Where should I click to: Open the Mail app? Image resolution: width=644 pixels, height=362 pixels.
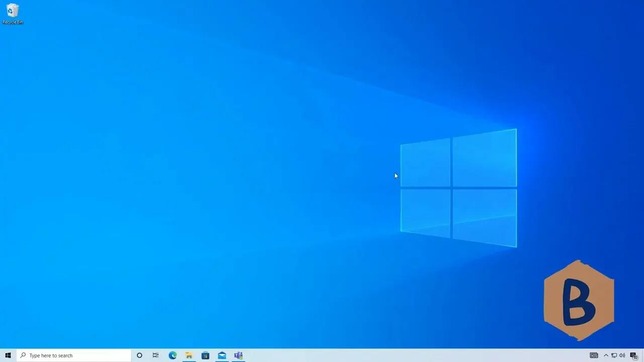click(222, 355)
